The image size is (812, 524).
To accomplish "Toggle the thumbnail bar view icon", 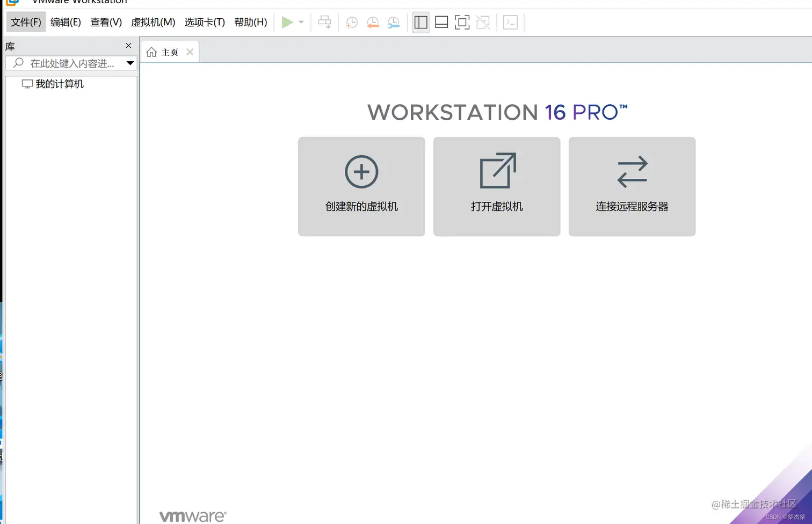I will point(441,22).
